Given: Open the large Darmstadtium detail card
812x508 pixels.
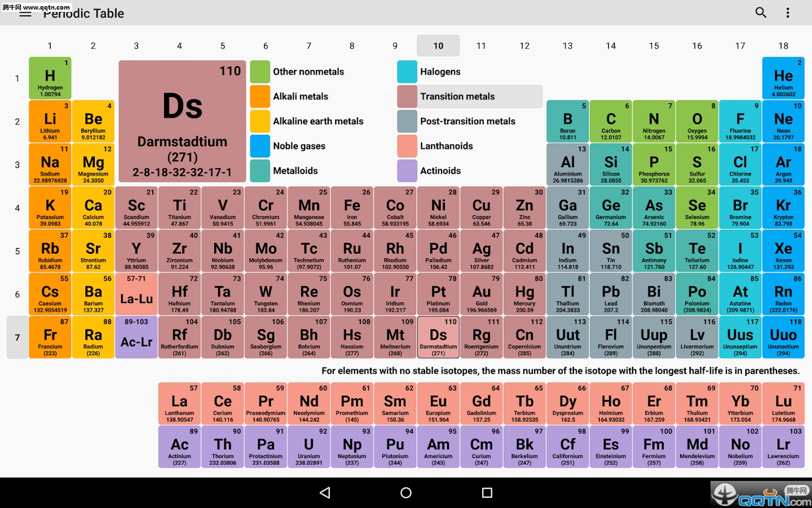Looking at the screenshot, I should (182, 121).
